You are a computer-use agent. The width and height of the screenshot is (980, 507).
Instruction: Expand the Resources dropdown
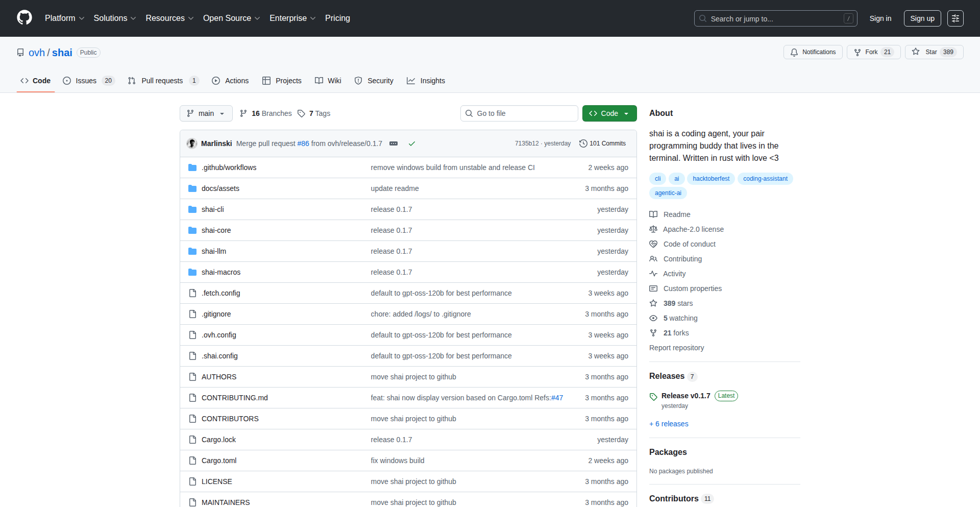pyautogui.click(x=169, y=18)
